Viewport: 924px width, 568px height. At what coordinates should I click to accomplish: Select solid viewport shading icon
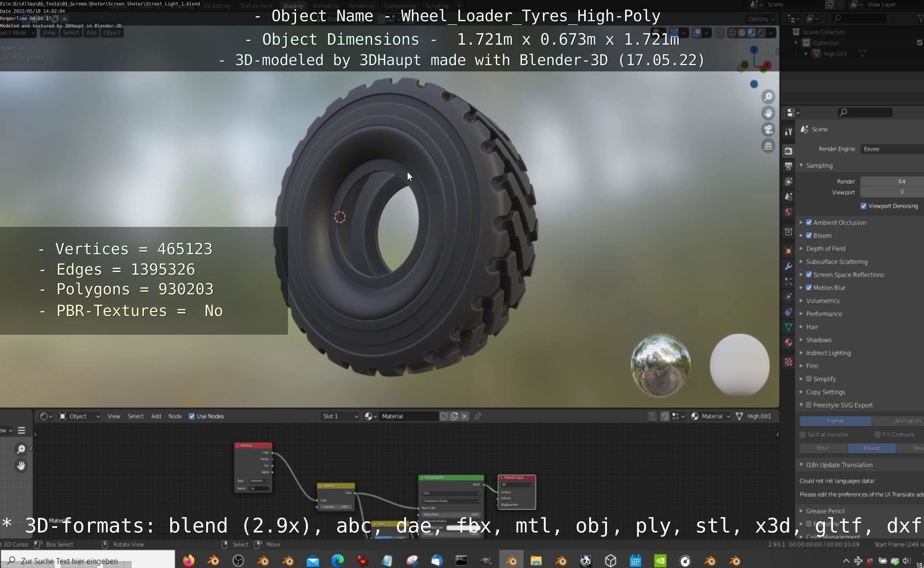point(742,33)
